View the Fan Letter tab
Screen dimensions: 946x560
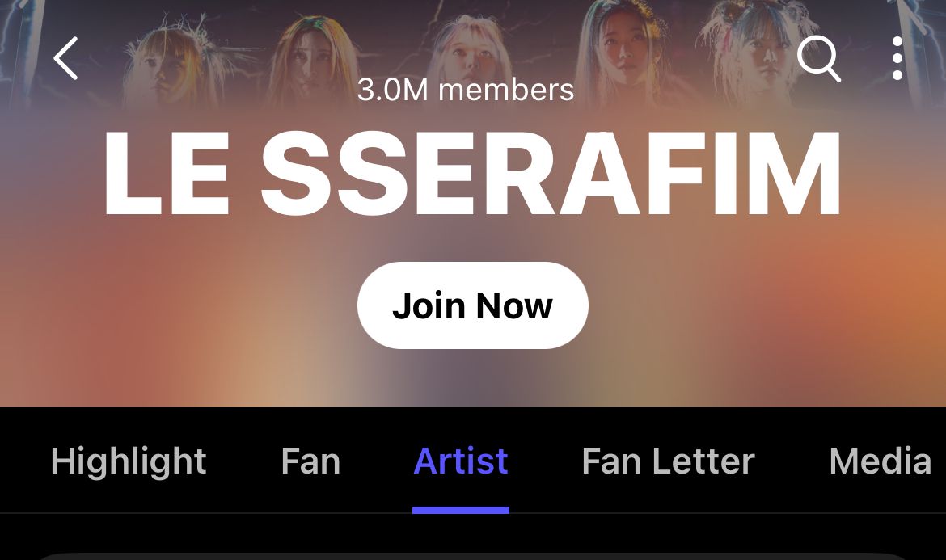(x=668, y=461)
